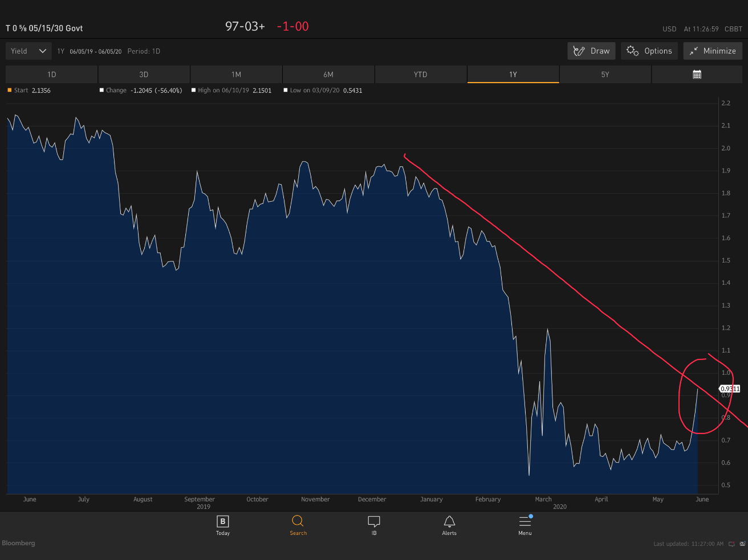Toggle the Low on 03/09/20 legend square

286,90
